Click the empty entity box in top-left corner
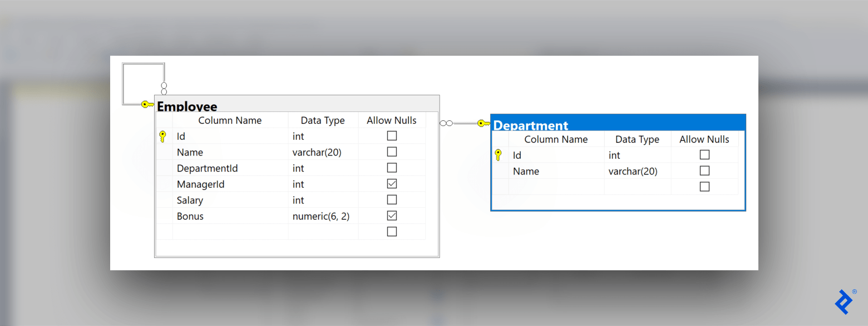This screenshot has height=326, width=868. [x=143, y=84]
